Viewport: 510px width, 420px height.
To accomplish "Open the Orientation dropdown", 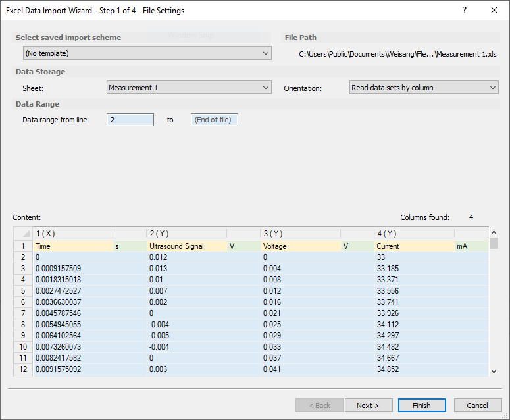I will [424, 88].
